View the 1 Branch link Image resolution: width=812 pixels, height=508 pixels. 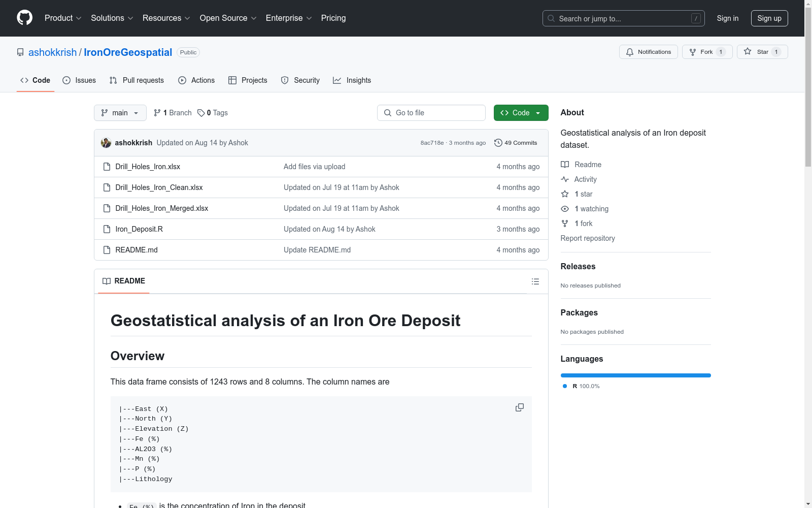[x=173, y=113]
